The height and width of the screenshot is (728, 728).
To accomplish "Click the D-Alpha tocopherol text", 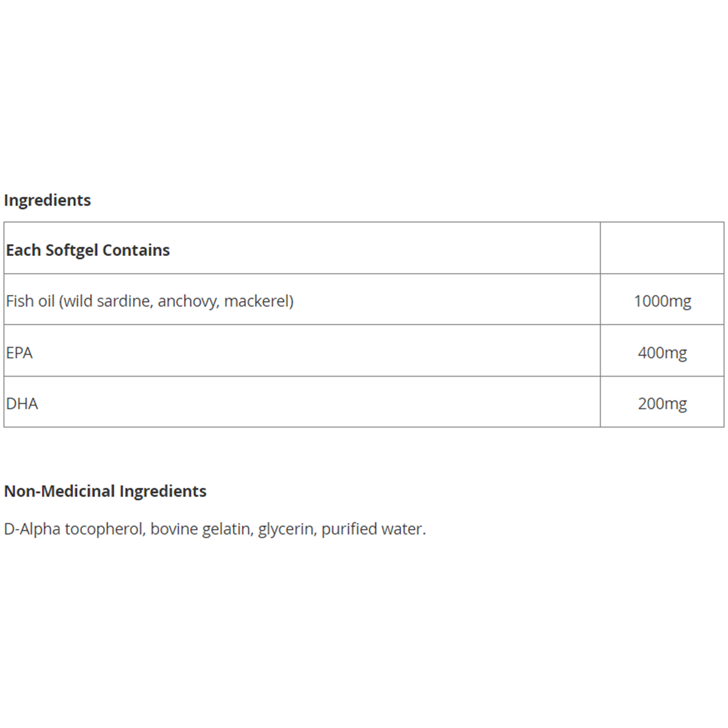I will pyautogui.click(x=74, y=529).
